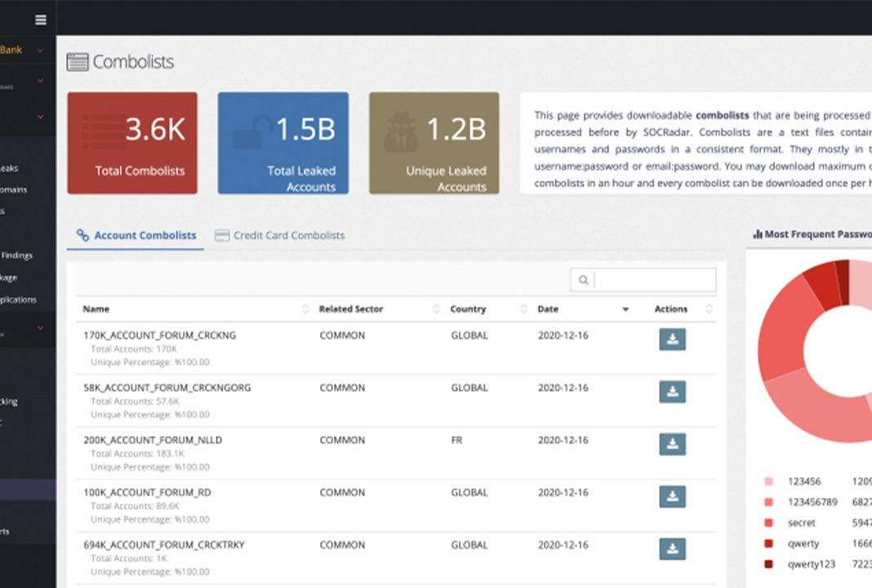Switch to Credit Card Combolists tab
Viewport: 872px width, 588px height.
click(280, 235)
